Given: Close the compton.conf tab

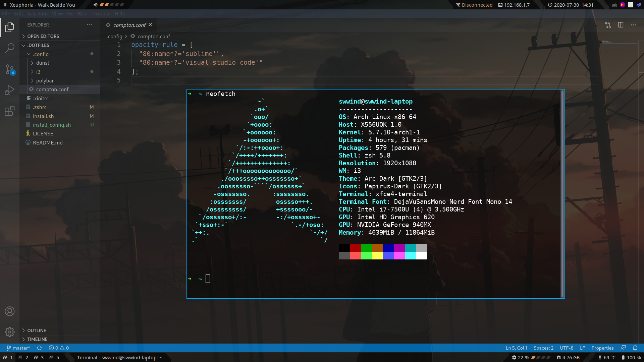Looking at the screenshot, I should point(150,25).
